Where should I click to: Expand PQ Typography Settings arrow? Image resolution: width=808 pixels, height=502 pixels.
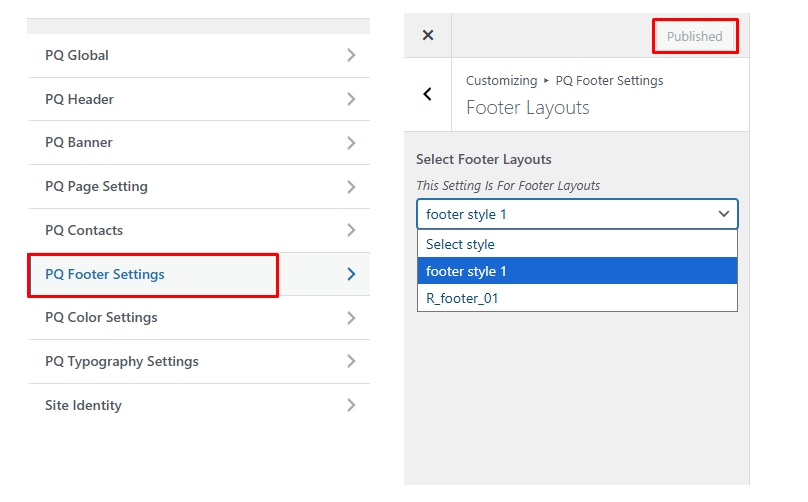pos(351,361)
